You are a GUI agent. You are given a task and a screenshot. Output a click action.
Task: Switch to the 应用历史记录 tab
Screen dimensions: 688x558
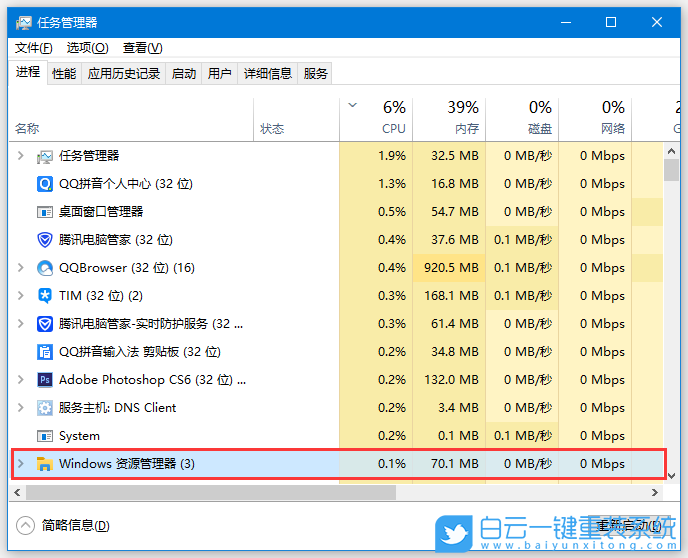[124, 73]
